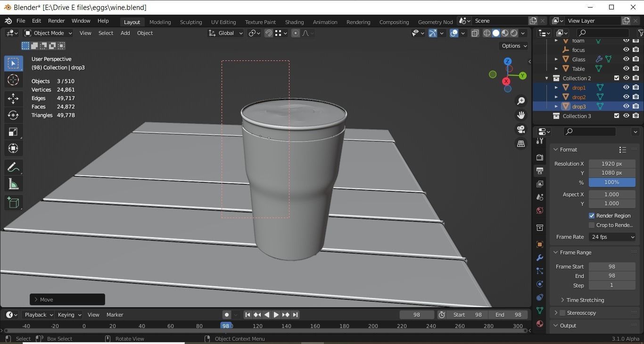Image resolution: width=644 pixels, height=344 pixels.
Task: Uncheck Render Region checkbox
Action: point(592,216)
